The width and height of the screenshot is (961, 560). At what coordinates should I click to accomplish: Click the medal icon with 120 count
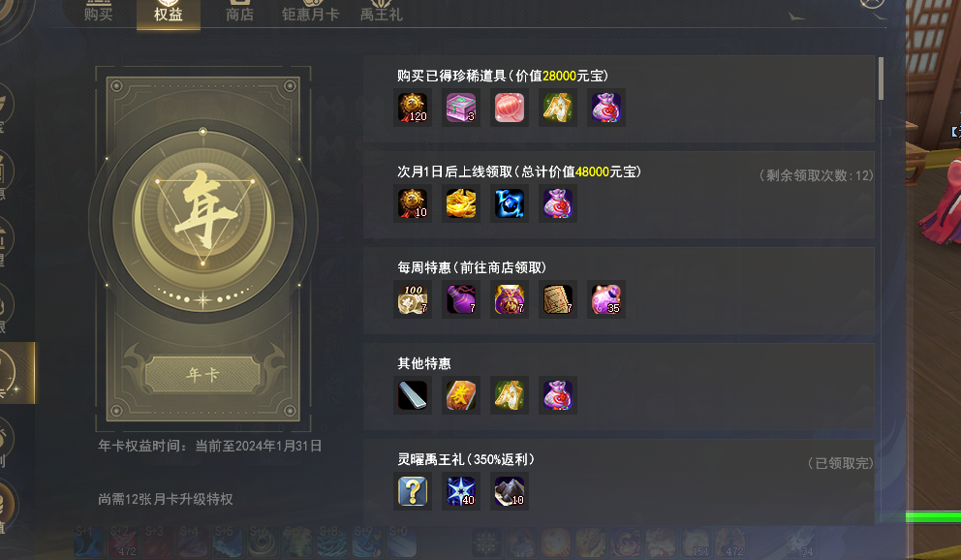(413, 108)
